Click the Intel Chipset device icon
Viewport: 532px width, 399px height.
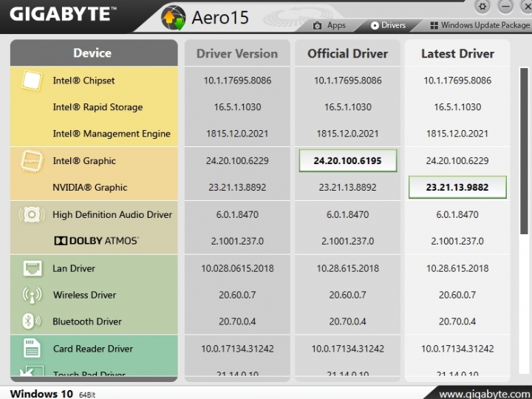pos(32,81)
